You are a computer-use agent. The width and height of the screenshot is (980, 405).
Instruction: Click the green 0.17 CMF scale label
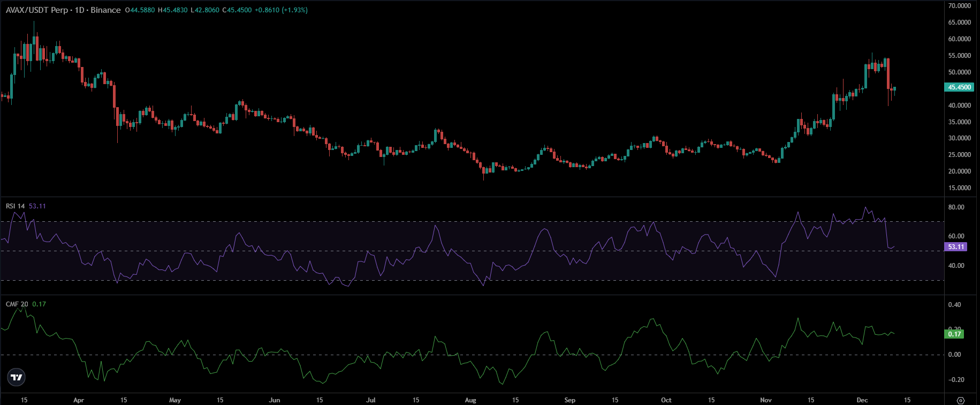click(955, 334)
